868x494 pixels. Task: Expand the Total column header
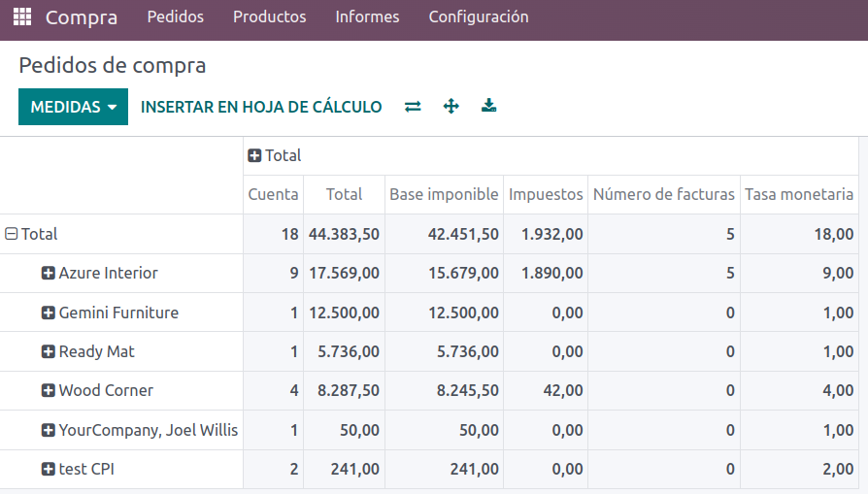pos(275,155)
